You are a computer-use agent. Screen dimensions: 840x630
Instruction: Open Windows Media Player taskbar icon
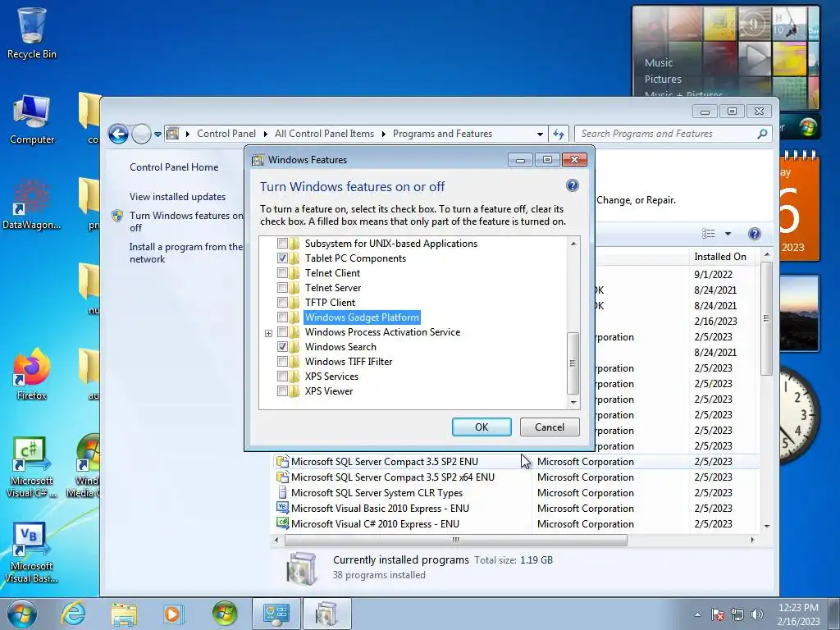(174, 614)
